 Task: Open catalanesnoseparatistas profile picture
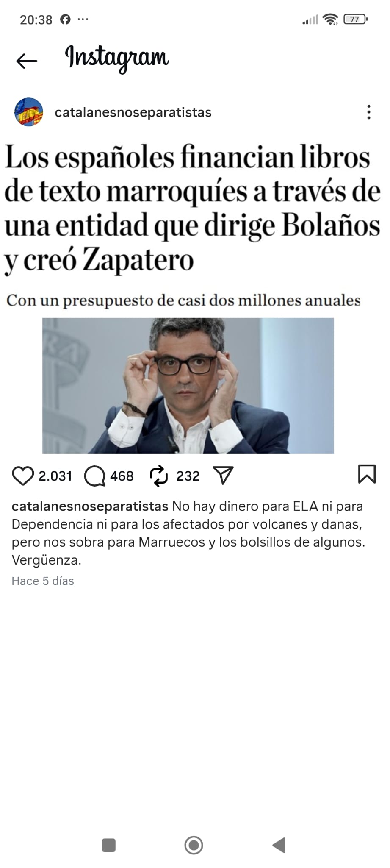[29, 112]
